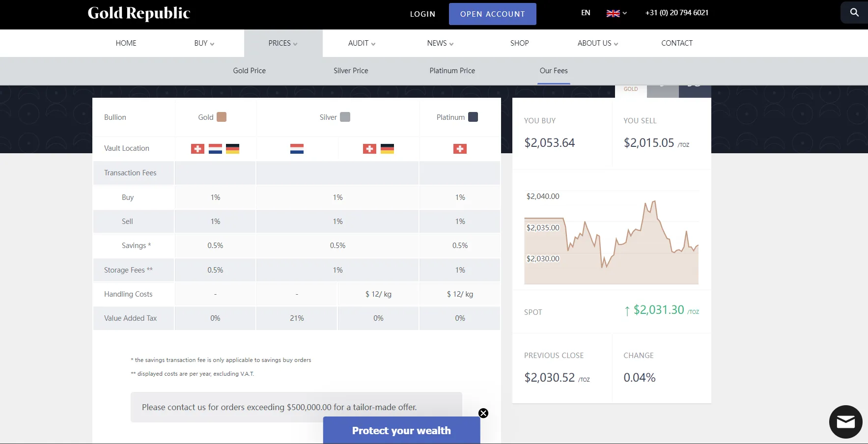Close the Protect your wealth popup
868x444 pixels.
coord(483,413)
